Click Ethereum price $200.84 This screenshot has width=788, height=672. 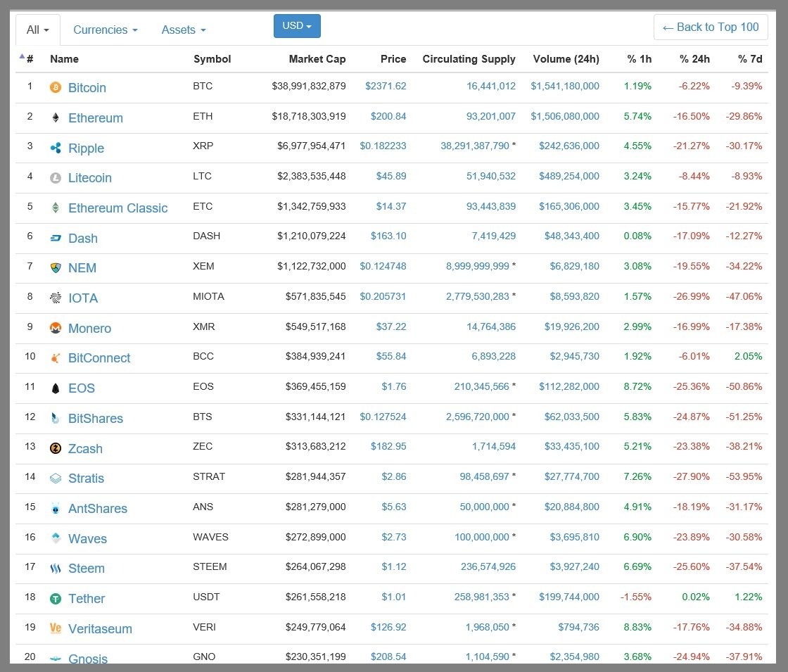click(x=388, y=116)
